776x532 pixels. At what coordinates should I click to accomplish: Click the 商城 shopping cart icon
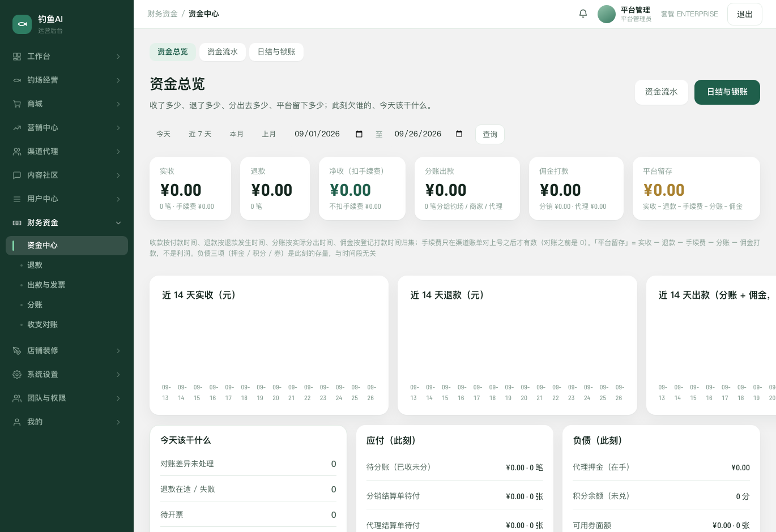point(17,104)
